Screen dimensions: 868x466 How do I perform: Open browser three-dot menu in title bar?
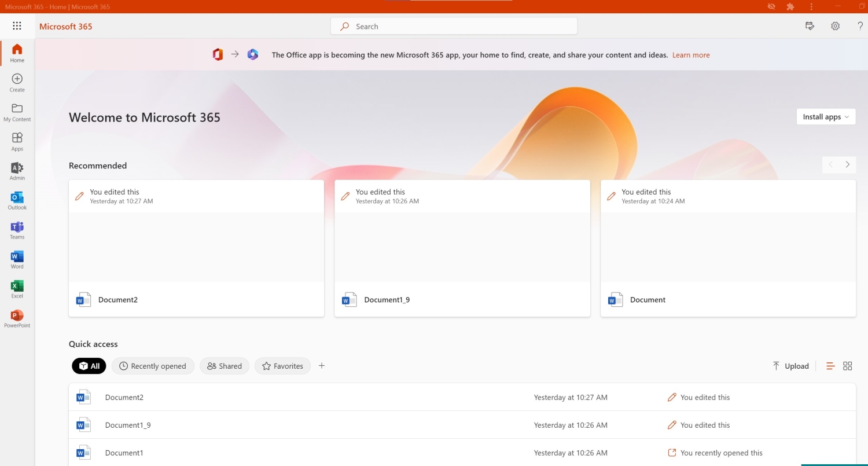(812, 6)
